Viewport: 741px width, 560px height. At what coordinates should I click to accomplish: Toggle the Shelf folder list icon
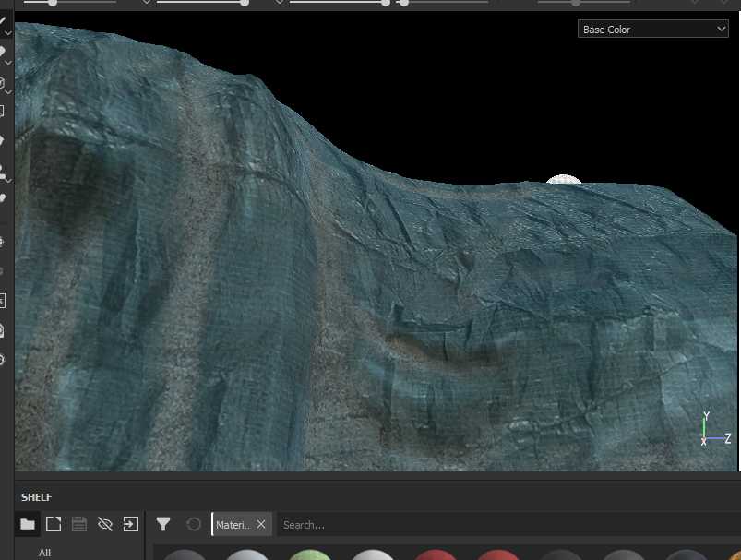pos(28,524)
